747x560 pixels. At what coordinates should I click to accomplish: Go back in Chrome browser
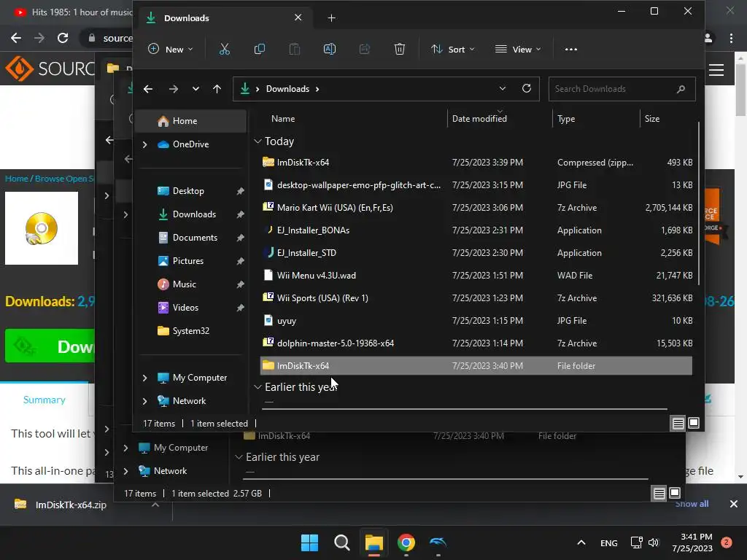point(16,38)
